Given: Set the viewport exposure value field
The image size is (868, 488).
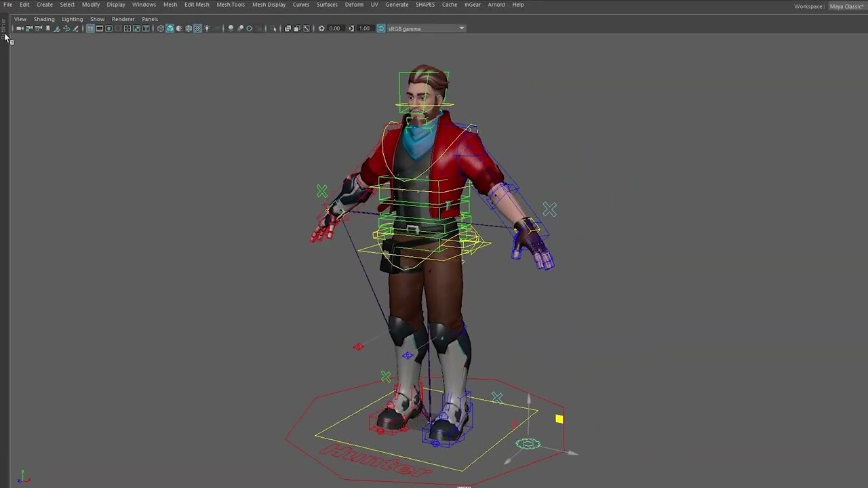Looking at the screenshot, I should (x=334, y=28).
